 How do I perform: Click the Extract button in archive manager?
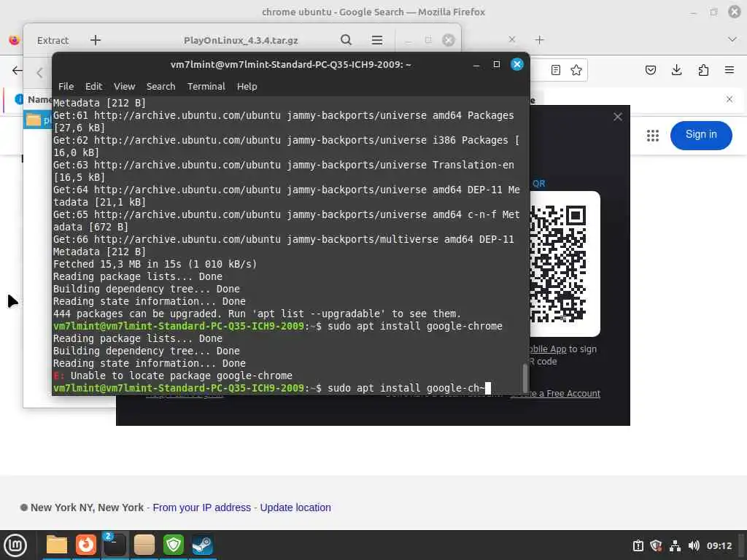point(53,41)
